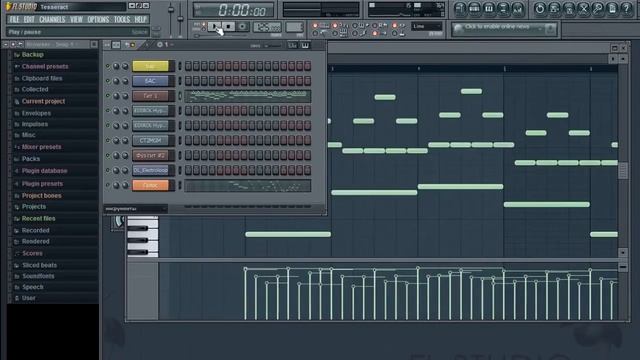Mute the SAC channel via its LED
This screenshot has width=640, height=360.
tap(108, 81)
